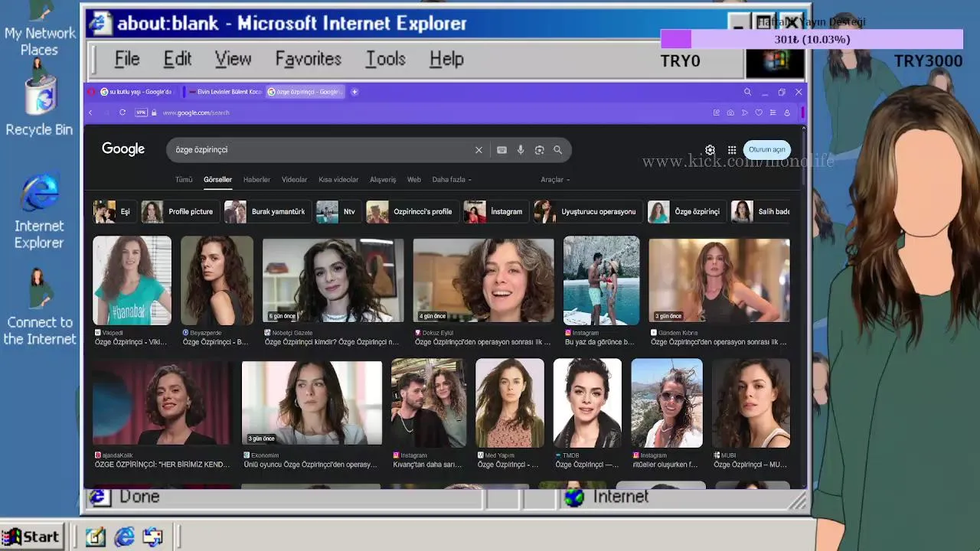
Task: Click the third quick launch taskbar icon
Action: (x=152, y=537)
